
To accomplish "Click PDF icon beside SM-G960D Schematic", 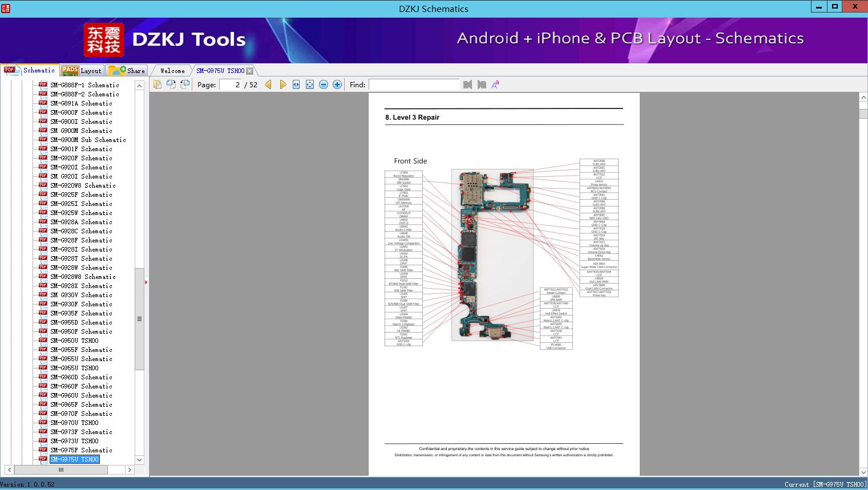I will click(43, 376).
